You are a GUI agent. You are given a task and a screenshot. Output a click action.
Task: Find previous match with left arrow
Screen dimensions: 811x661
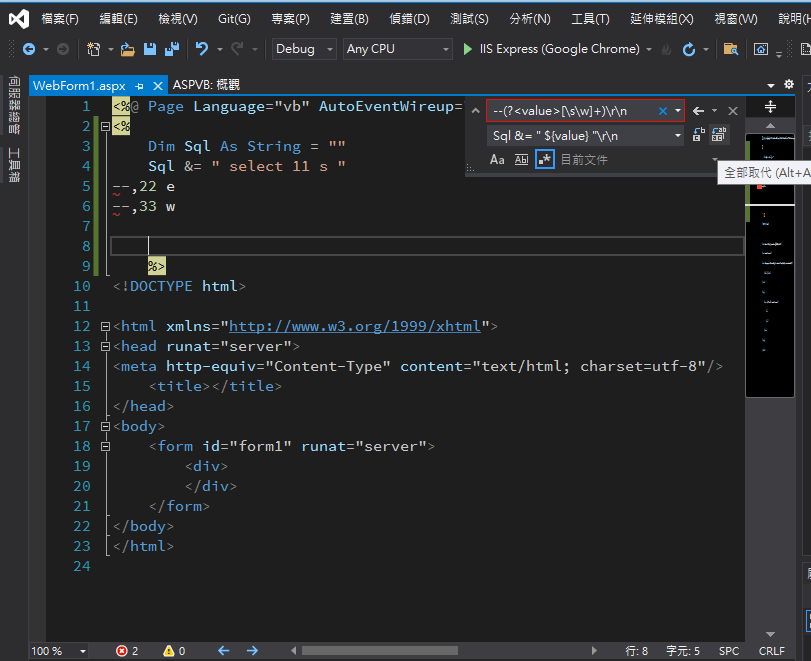pyautogui.click(x=698, y=111)
